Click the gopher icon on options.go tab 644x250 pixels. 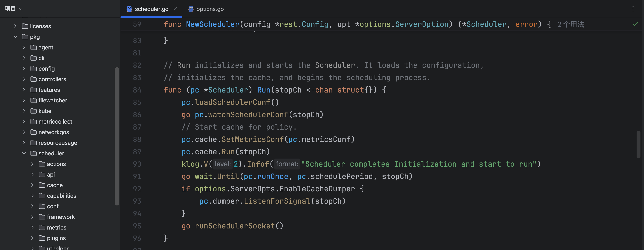pos(191,9)
